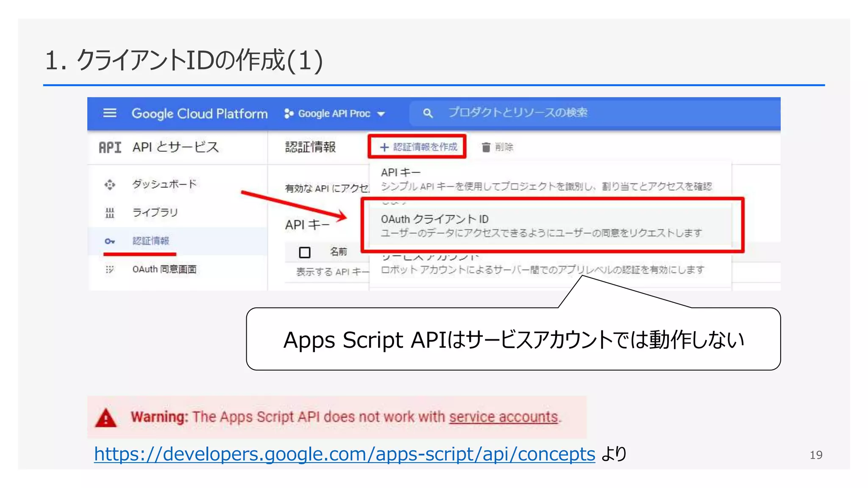Open the hamburger navigation menu
868x488 pixels.
pyautogui.click(x=110, y=113)
